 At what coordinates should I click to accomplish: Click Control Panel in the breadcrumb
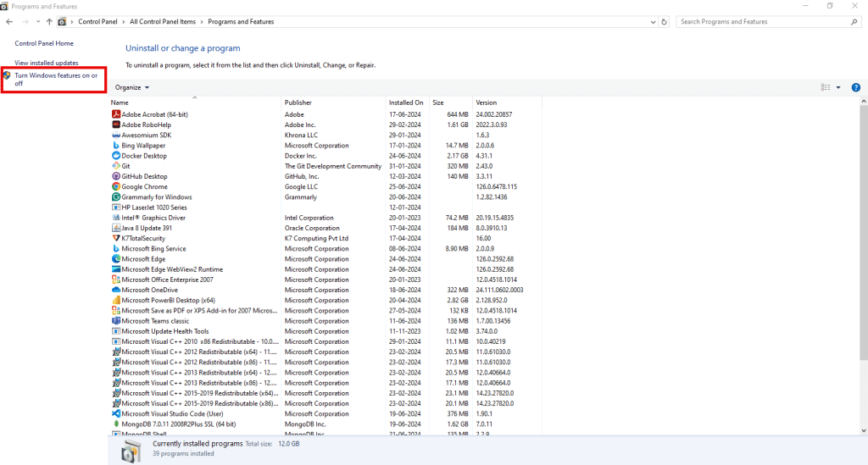[97, 21]
